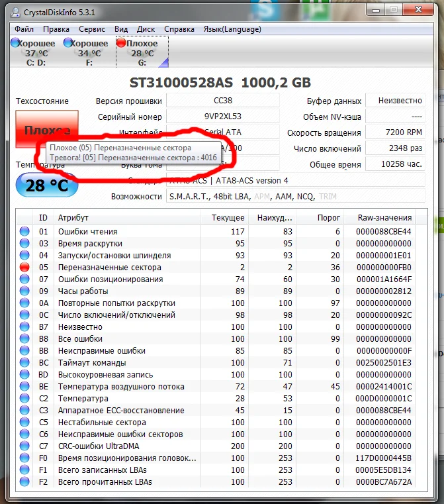Click the blue status icon of Неисправимые ошибки row BB
Image resolution: width=444 pixels, height=504 pixels.
(24, 350)
